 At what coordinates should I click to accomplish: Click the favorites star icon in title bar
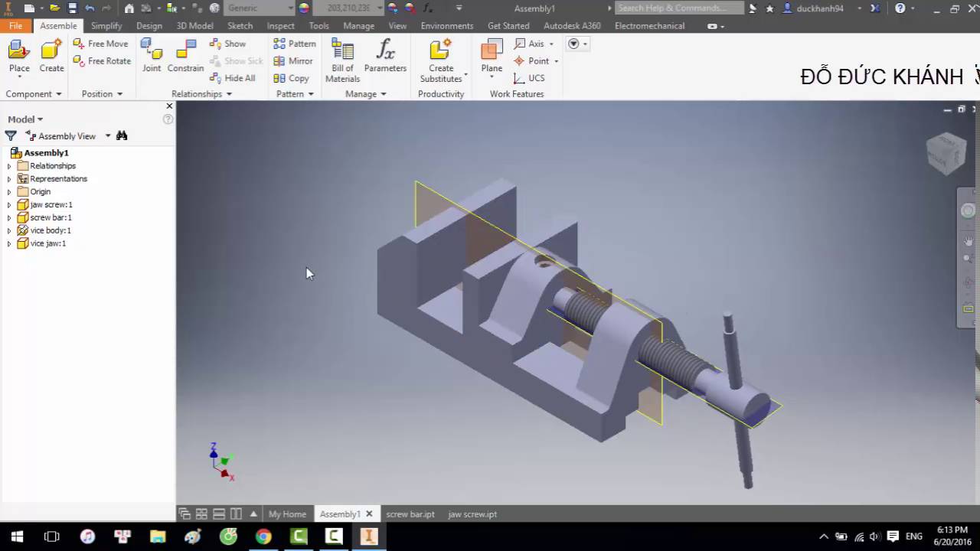coord(769,8)
